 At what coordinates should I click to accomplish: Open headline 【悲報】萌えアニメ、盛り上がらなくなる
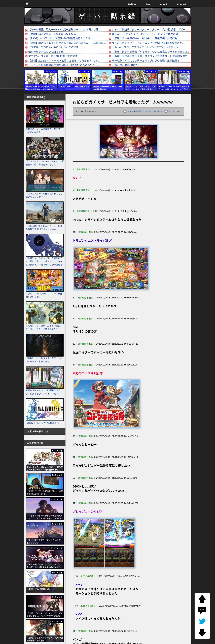click(54, 34)
